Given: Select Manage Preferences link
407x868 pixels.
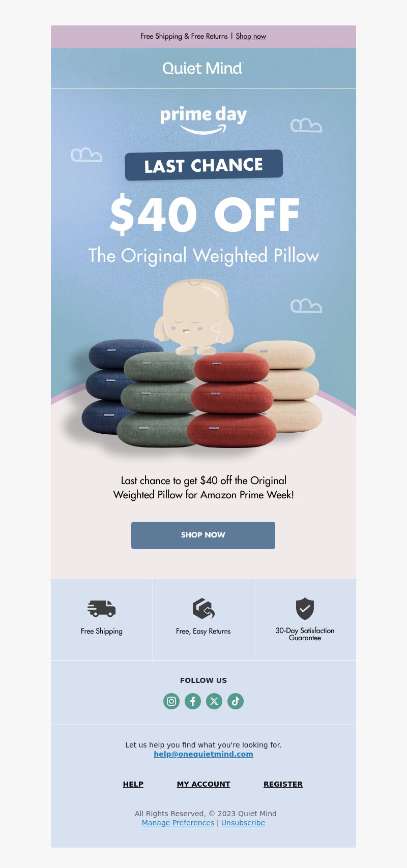Looking at the screenshot, I should [178, 823].
